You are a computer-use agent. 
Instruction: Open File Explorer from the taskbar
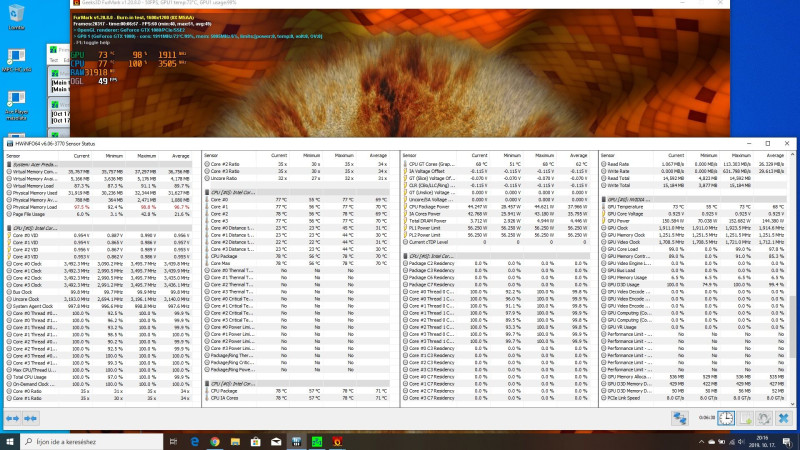pyautogui.click(x=235, y=442)
